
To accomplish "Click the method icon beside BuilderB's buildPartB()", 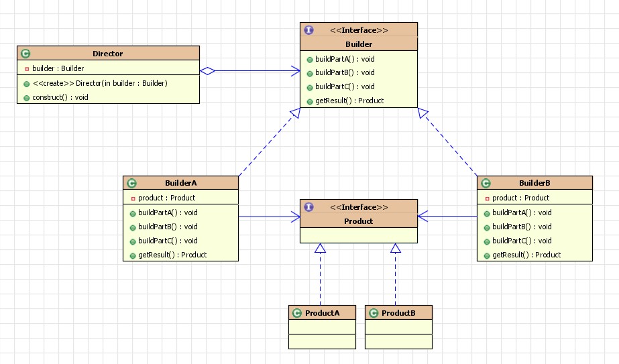I will pos(487,228).
